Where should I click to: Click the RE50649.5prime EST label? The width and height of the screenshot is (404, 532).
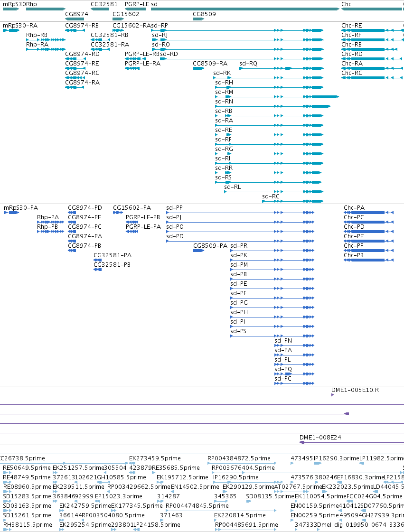pos(27,468)
